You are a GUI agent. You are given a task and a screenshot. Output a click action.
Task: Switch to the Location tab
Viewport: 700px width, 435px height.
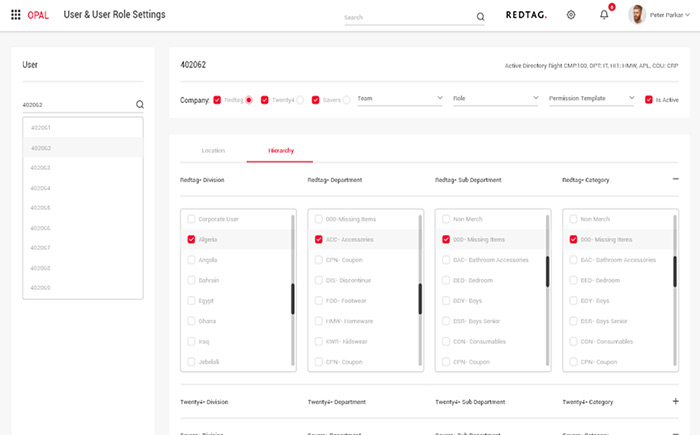pos(213,150)
